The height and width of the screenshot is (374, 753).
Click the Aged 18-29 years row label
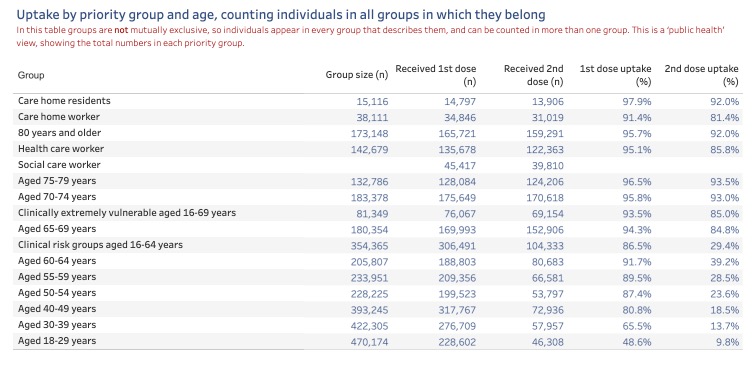[x=57, y=341]
